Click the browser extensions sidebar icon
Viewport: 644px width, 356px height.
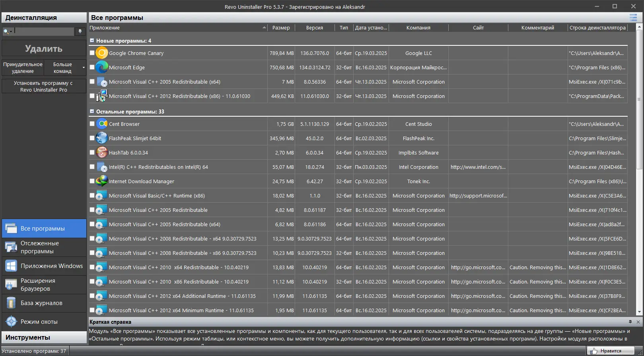click(x=11, y=284)
